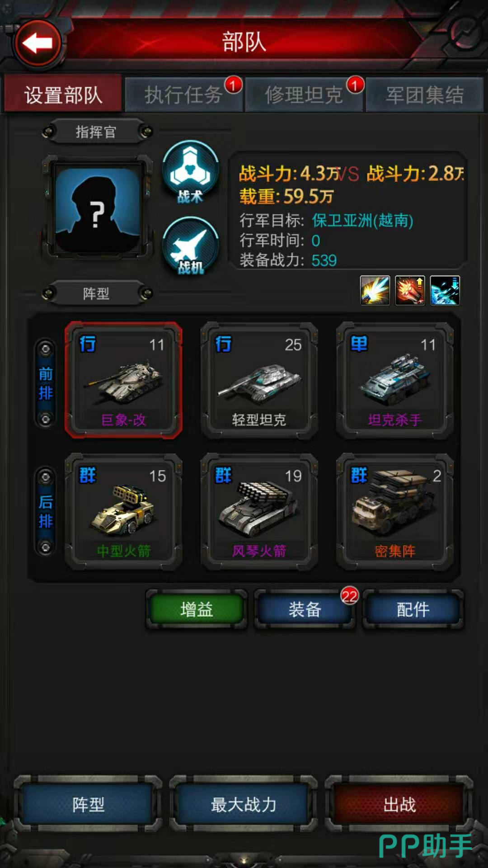
Task: Tap the blue downward-arrow skill icon
Action: (x=445, y=290)
